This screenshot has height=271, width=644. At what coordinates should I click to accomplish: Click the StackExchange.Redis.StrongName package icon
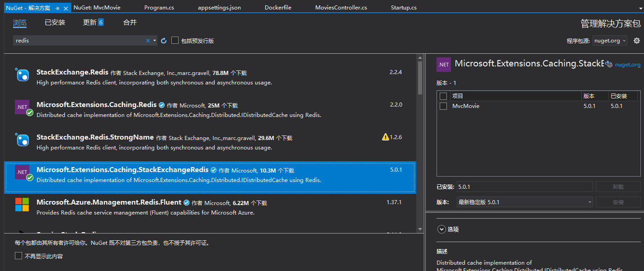click(x=22, y=140)
